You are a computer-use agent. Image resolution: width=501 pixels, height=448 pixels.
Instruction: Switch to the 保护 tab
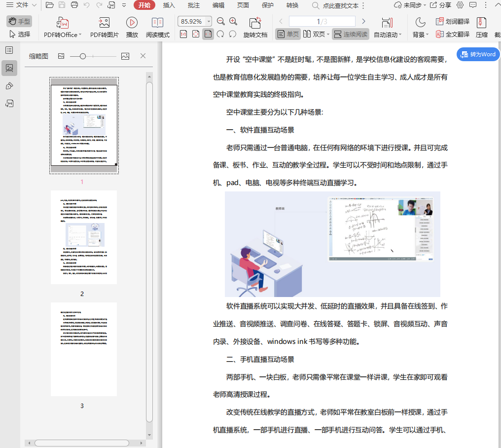pyautogui.click(x=268, y=5)
